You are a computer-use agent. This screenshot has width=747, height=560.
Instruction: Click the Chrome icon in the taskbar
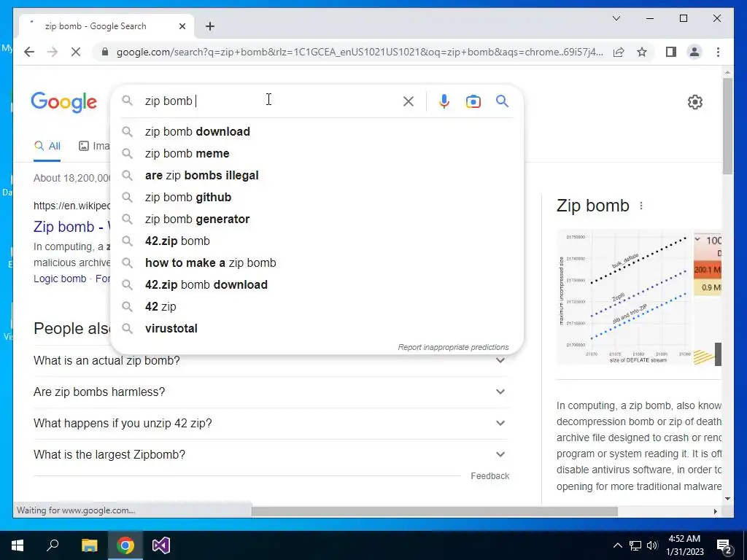point(125,545)
